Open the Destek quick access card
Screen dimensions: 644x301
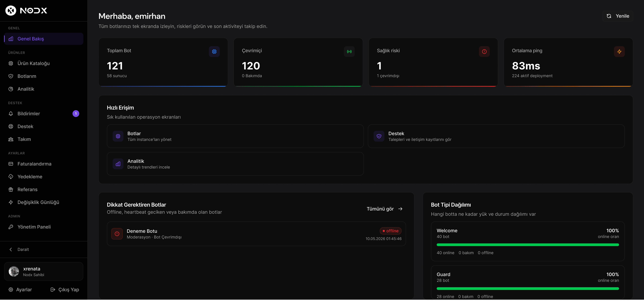click(x=496, y=136)
